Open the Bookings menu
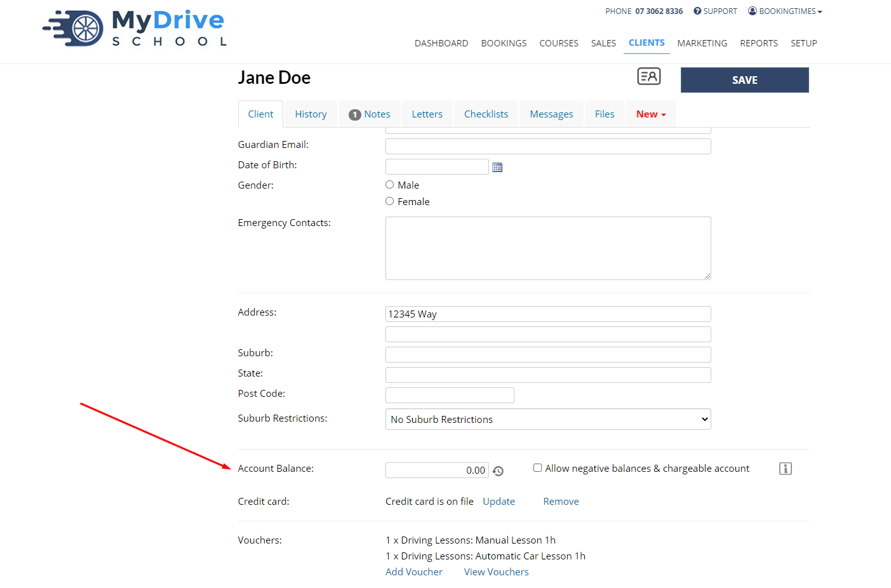The width and height of the screenshot is (891, 588). [x=504, y=43]
